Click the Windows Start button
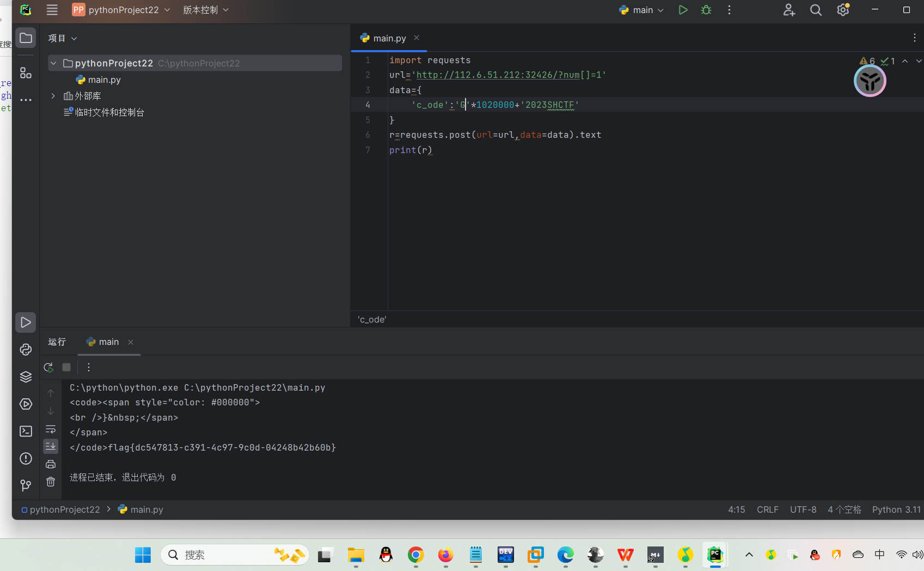The height and width of the screenshot is (571, 924). 143,555
